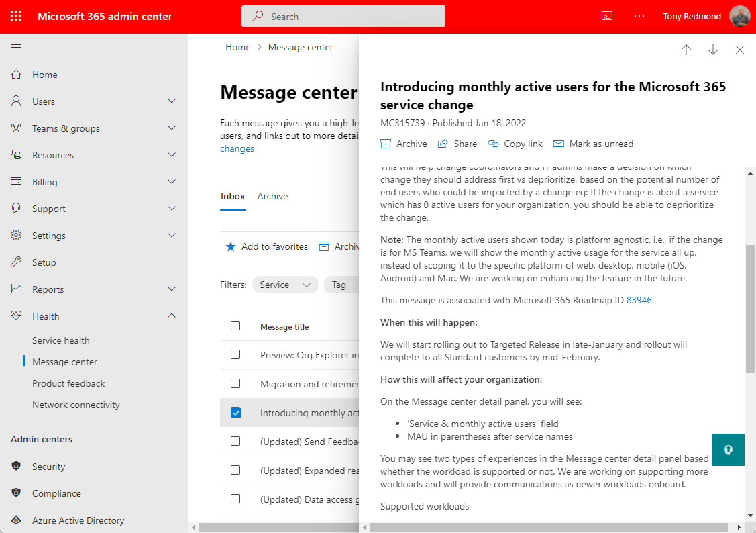Expand the Users section chevron
756x533 pixels.
172,101
